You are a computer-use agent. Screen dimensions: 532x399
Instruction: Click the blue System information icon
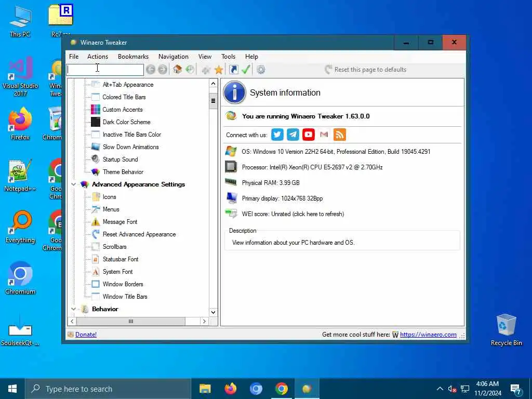click(x=234, y=92)
